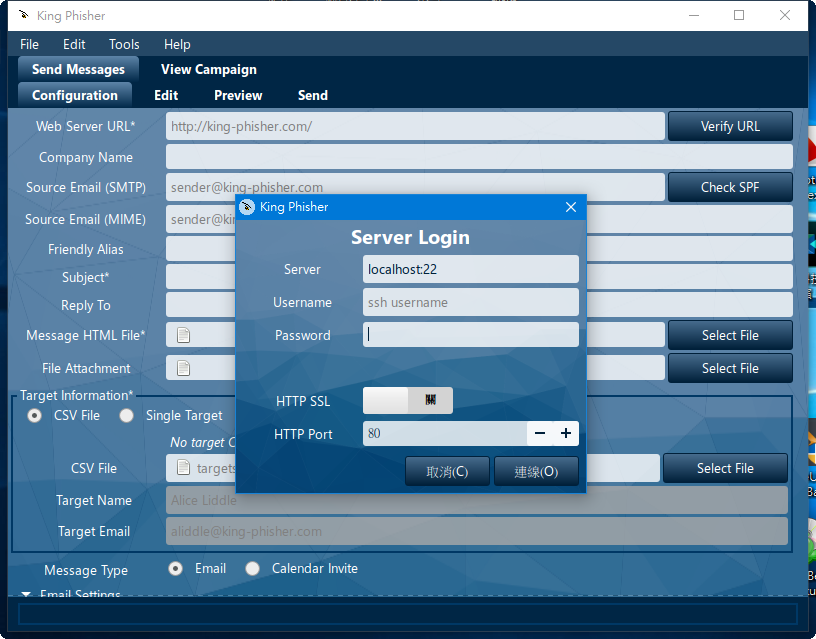Click the Target Information* group label
816x639 pixels.
pos(76,395)
